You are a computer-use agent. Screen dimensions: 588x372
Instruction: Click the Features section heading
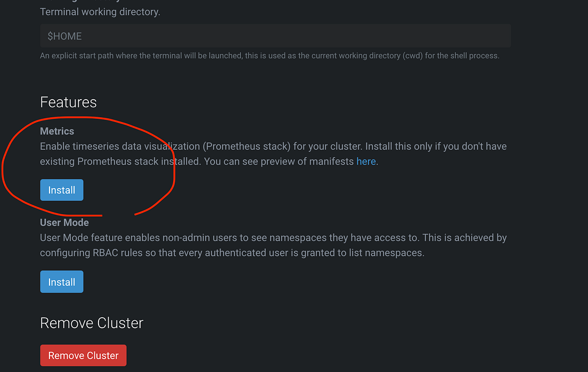[68, 102]
